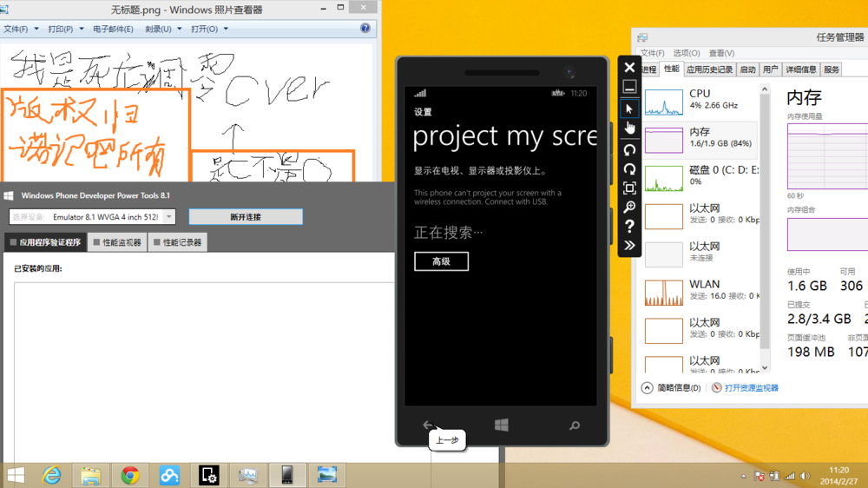868x488 pixels.
Task: Select the multi-touch hand input tool
Action: [x=629, y=129]
